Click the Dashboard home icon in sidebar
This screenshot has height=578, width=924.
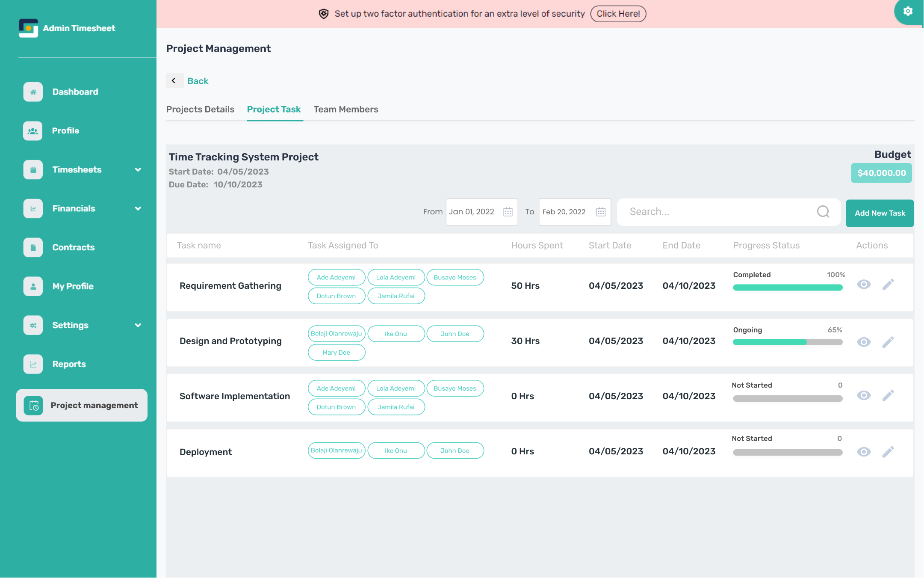33,92
